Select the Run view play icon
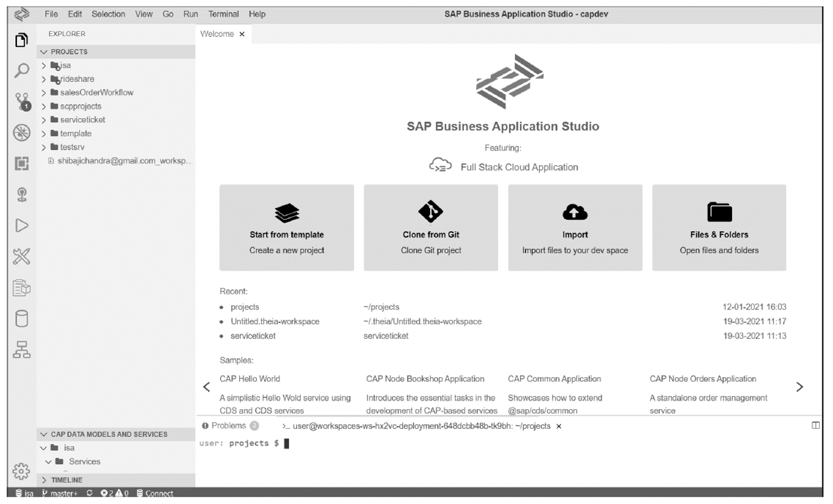The height and width of the screenshot is (504, 833). 22,226
